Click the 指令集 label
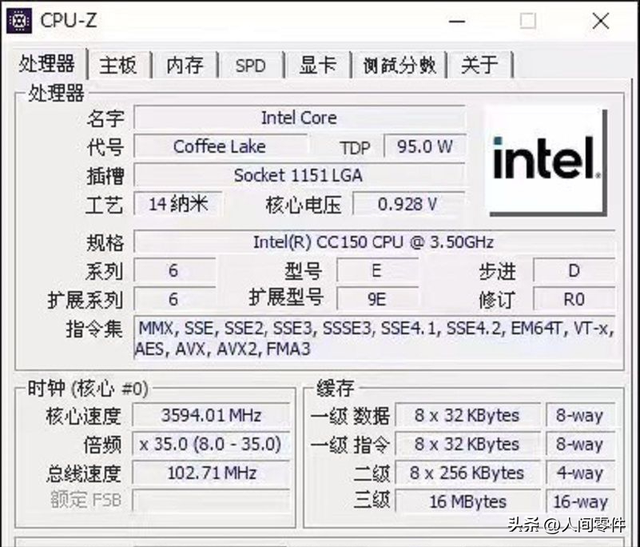The image size is (640, 547). tap(94, 329)
